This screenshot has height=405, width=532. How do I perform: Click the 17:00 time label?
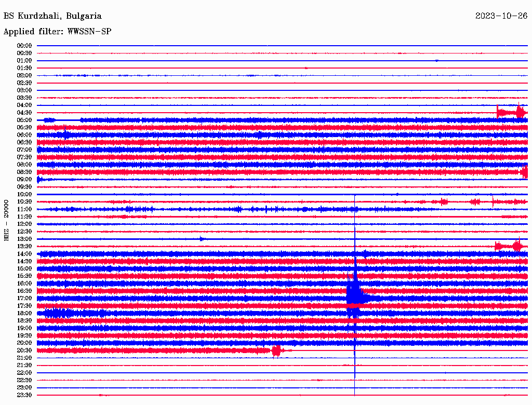pos(24,299)
